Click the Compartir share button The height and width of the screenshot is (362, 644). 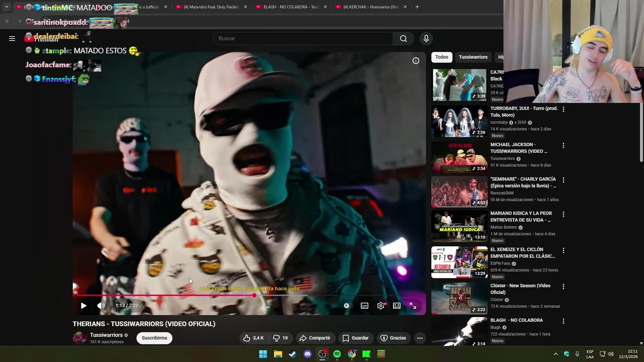(x=314, y=338)
